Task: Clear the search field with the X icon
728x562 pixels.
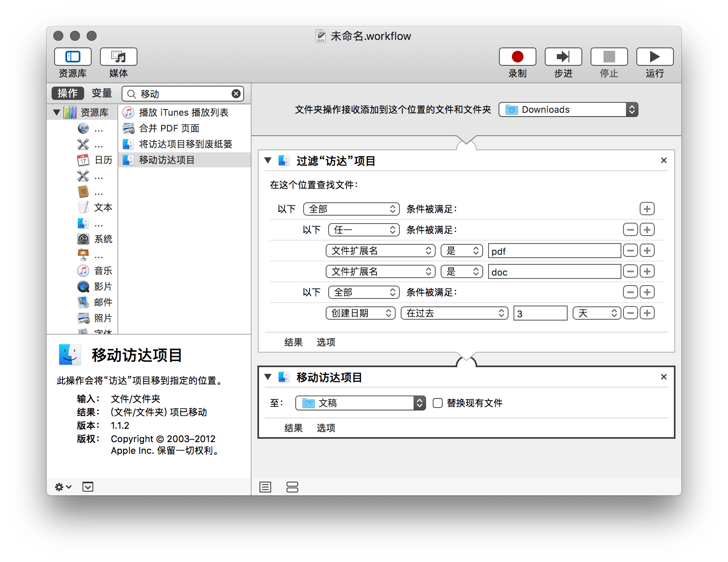Action: [236, 94]
